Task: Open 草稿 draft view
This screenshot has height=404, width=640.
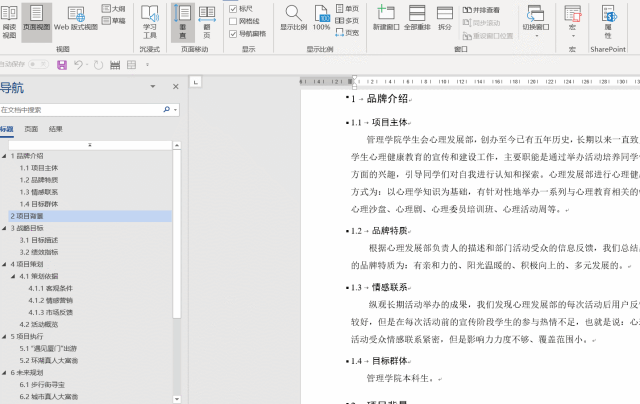Action: pyautogui.click(x=113, y=20)
